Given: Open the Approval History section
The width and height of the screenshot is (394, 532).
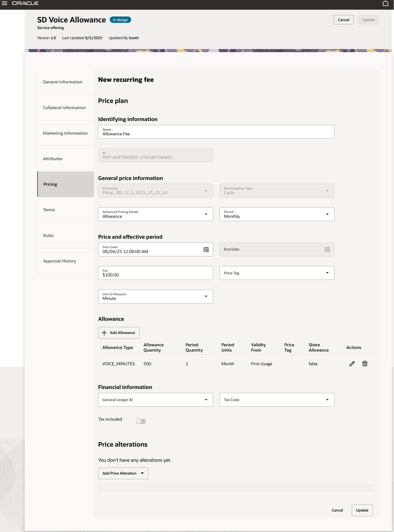Looking at the screenshot, I should pos(59,261).
